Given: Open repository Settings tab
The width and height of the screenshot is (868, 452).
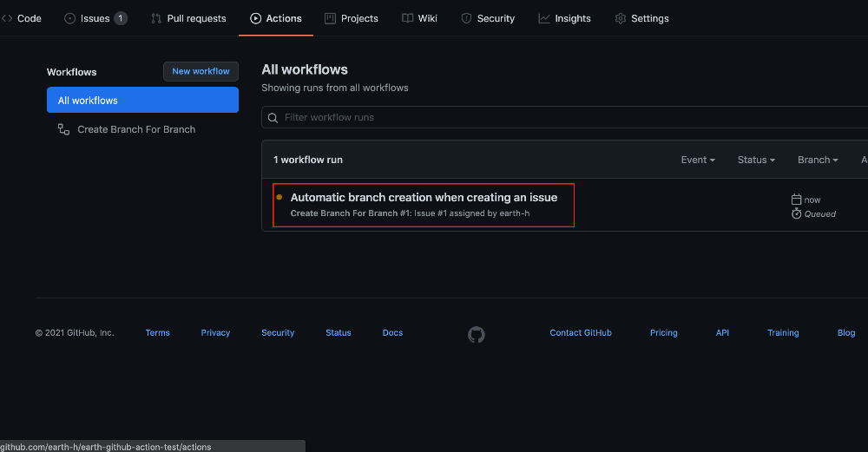Looking at the screenshot, I should (641, 18).
